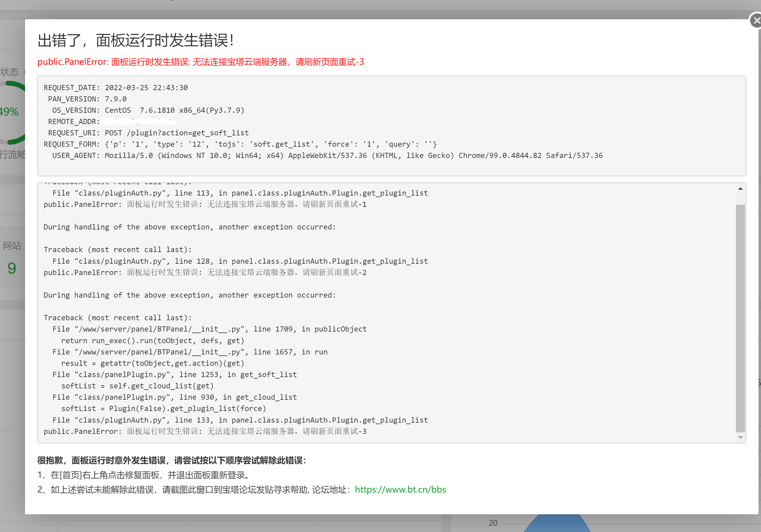Click the pluginAuth.py line 113 traceback row
The height and width of the screenshot is (532, 761).
pyautogui.click(x=240, y=193)
